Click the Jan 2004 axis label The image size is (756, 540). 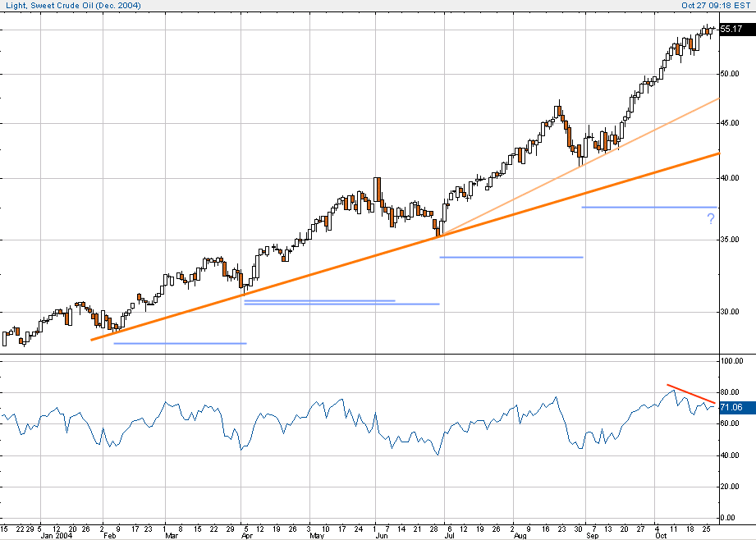[57, 533]
